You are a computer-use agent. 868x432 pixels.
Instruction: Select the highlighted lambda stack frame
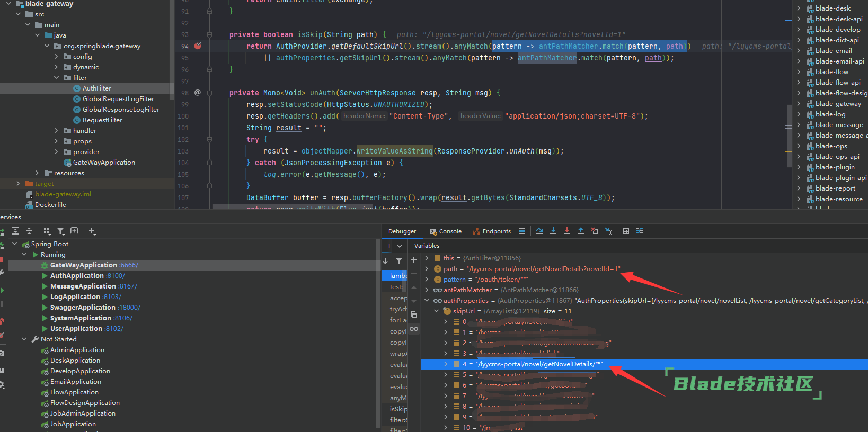(394, 276)
